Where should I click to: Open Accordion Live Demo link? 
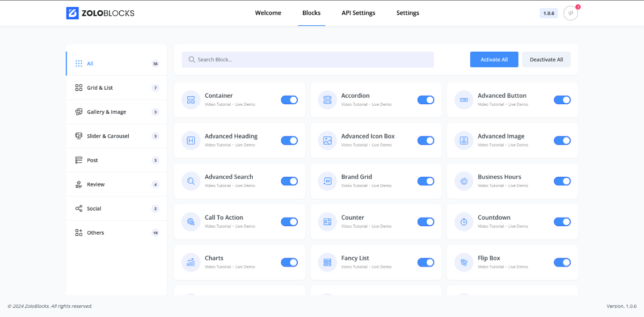tap(382, 104)
